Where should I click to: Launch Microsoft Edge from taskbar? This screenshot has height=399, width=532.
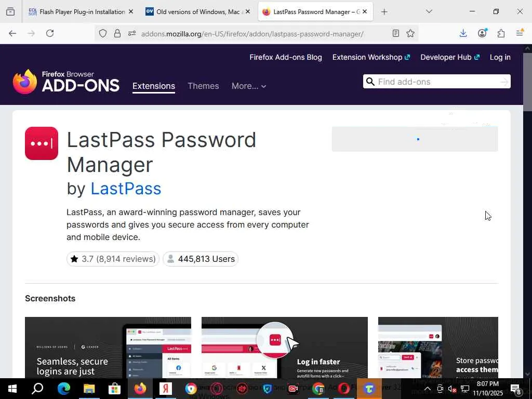pyautogui.click(x=63, y=389)
